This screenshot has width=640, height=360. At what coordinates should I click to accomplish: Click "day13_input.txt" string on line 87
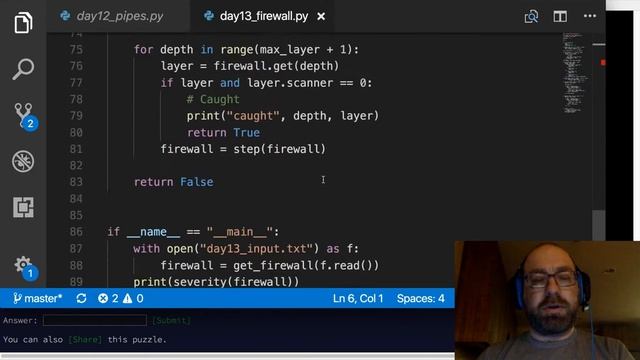point(256,249)
